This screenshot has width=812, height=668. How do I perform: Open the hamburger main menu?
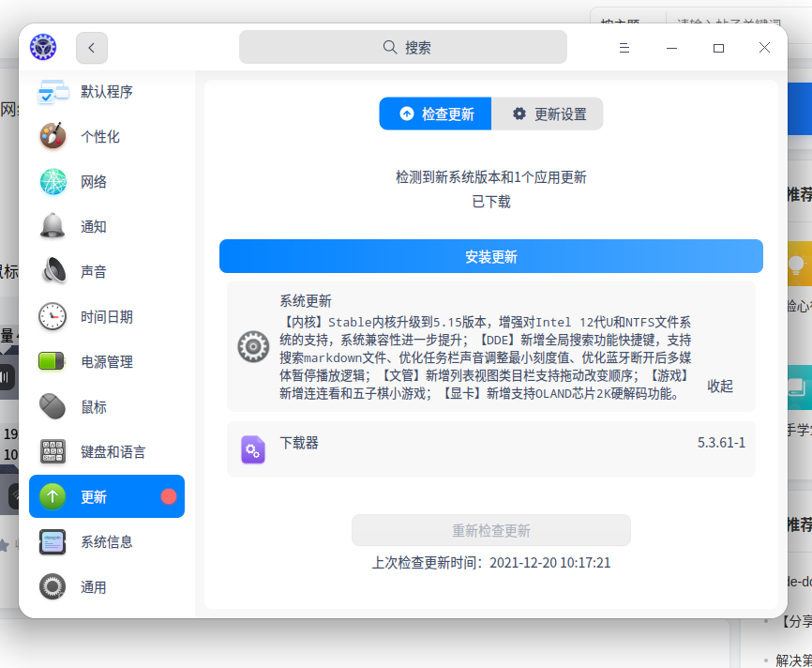(x=624, y=48)
